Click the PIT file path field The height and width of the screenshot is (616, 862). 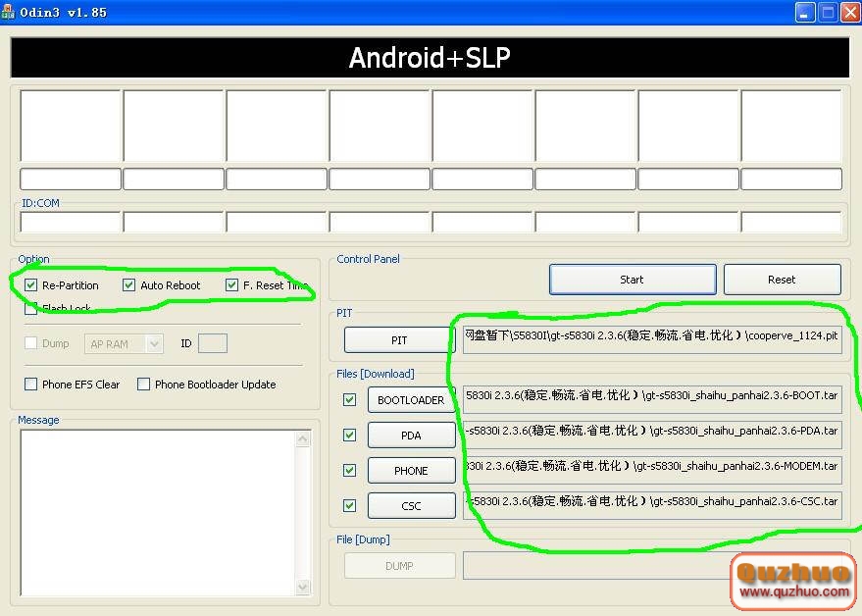click(x=652, y=339)
